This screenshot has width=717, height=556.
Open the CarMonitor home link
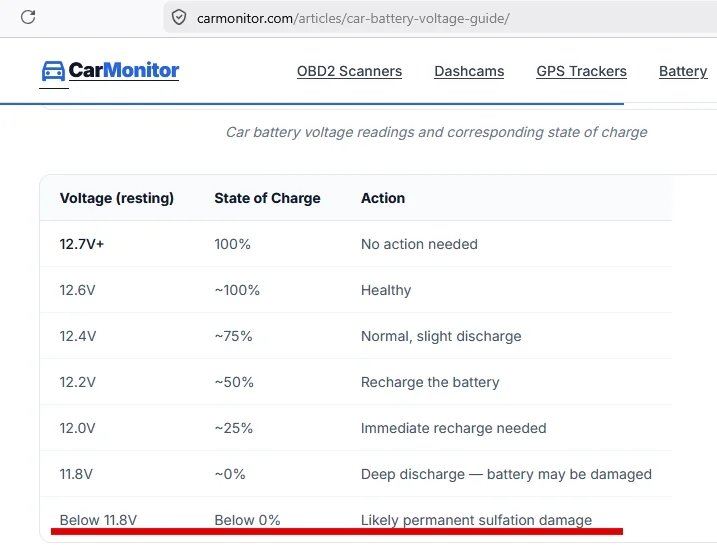(x=123, y=70)
